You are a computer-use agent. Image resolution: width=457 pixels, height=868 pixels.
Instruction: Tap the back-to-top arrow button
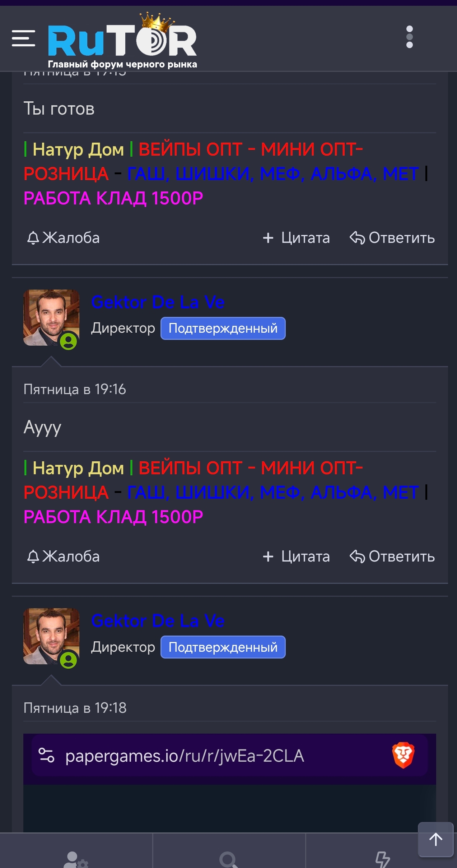click(x=435, y=840)
